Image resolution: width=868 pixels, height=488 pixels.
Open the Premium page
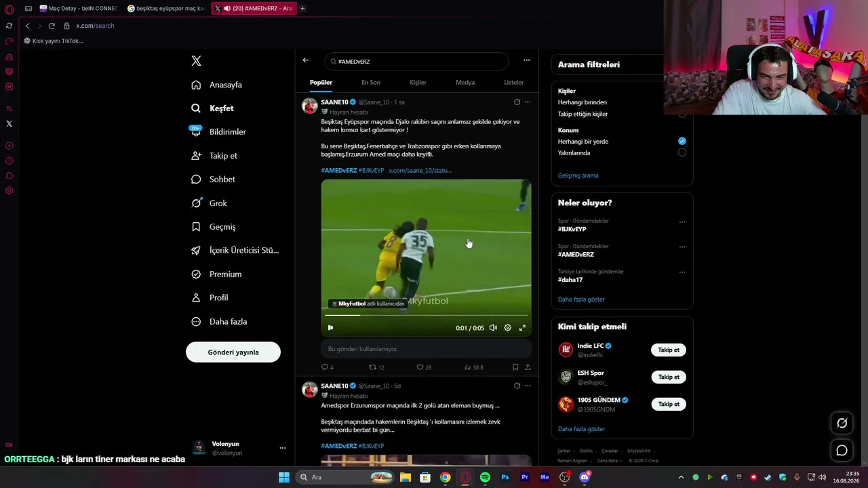click(x=216, y=274)
